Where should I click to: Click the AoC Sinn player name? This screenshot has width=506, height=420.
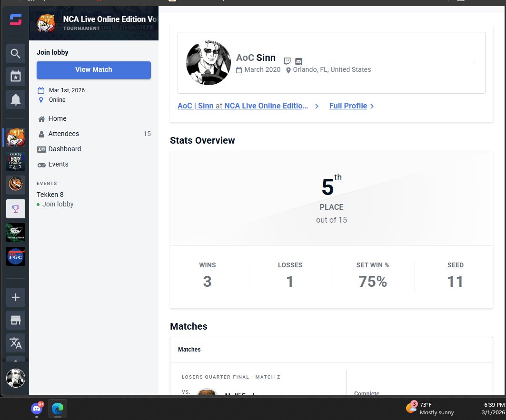point(256,58)
